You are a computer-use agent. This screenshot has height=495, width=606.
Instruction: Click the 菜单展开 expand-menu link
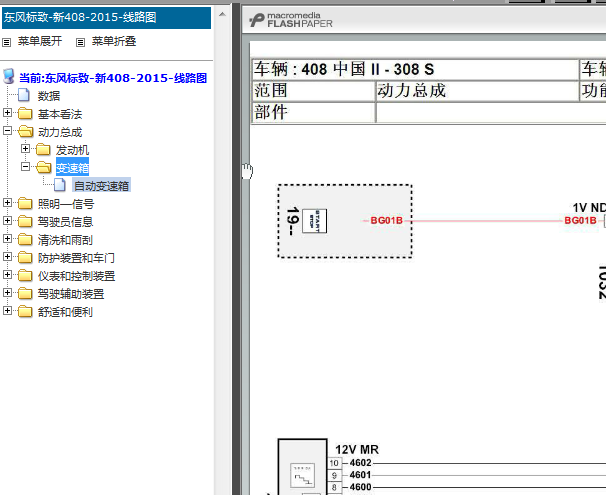click(x=40, y=41)
